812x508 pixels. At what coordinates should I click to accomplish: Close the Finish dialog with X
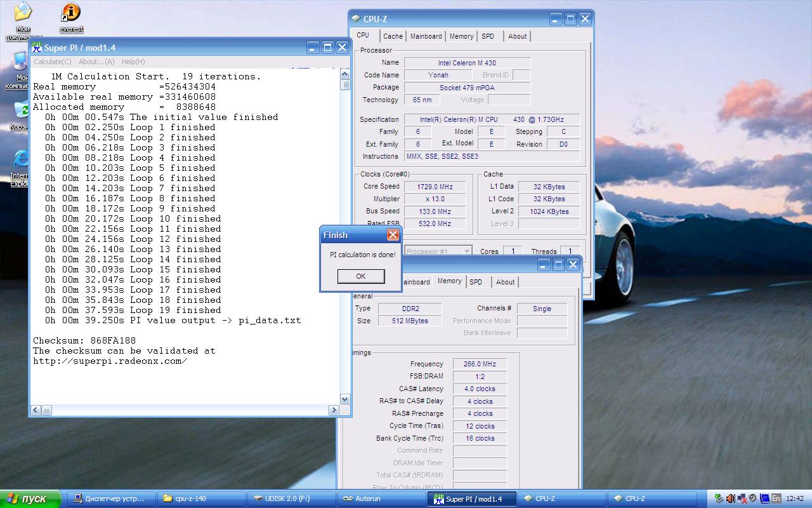tap(393, 235)
